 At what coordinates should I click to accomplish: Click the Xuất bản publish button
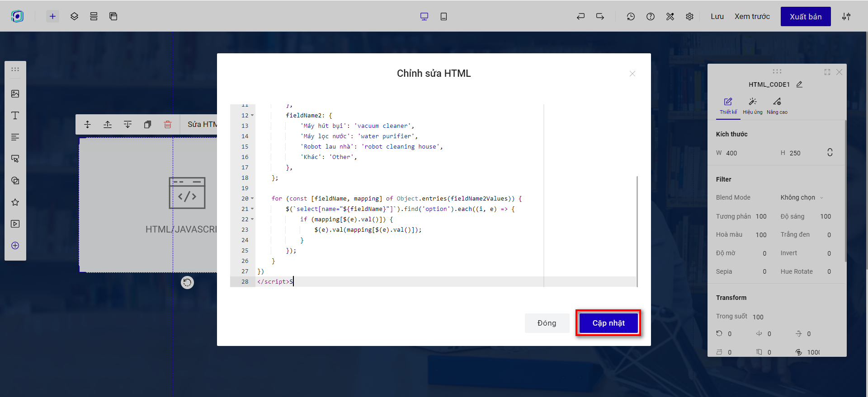805,17
